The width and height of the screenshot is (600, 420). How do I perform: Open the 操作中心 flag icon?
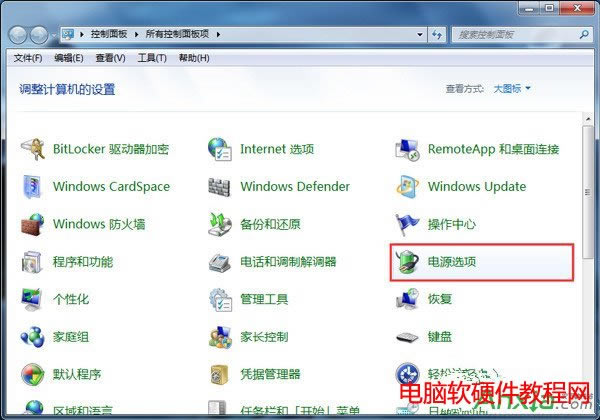[x=407, y=224]
